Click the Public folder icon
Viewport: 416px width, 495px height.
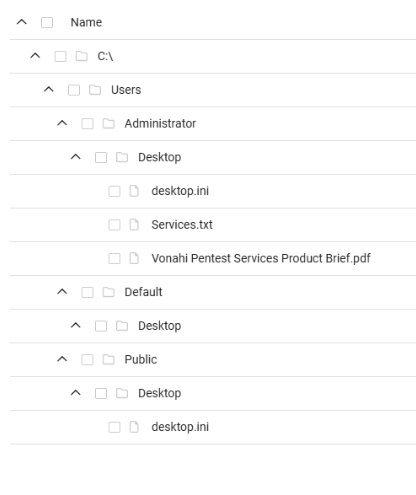click(109, 360)
